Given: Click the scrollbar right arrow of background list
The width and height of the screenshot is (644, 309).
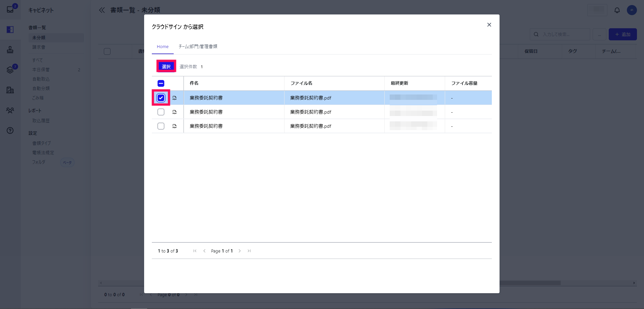Looking at the screenshot, I should (x=634, y=283).
